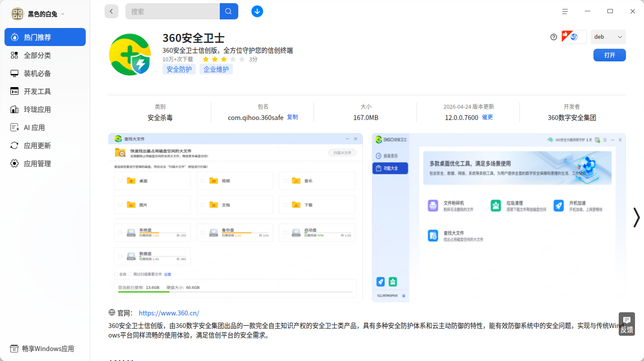Click the 企业维护 tag
This screenshot has width=644, height=361.
216,69
